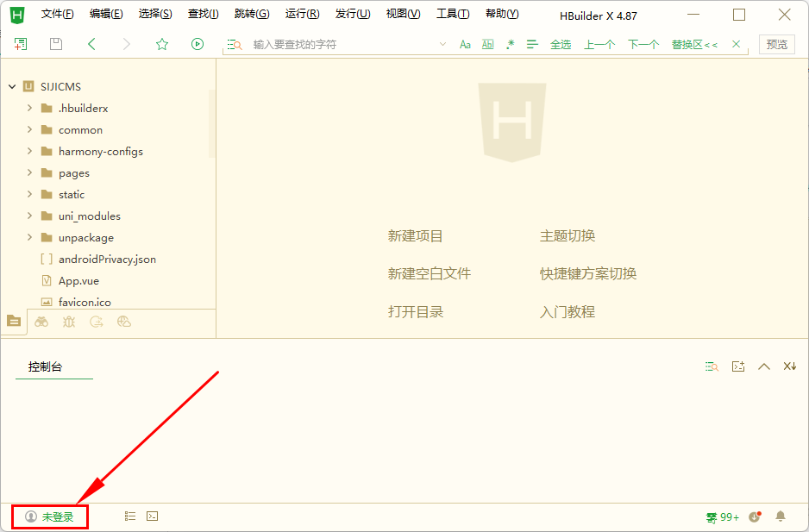
Task: Click console new terminal icon
Action: [x=738, y=366]
